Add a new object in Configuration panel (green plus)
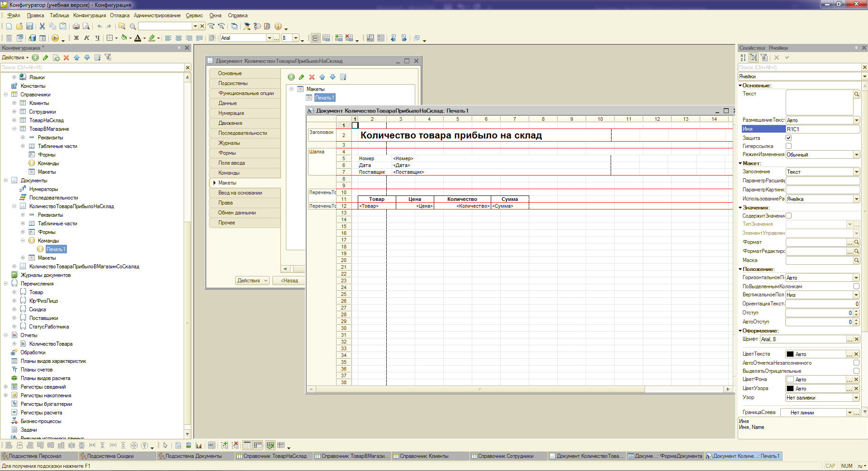This screenshot has width=868, height=471. (x=35, y=57)
